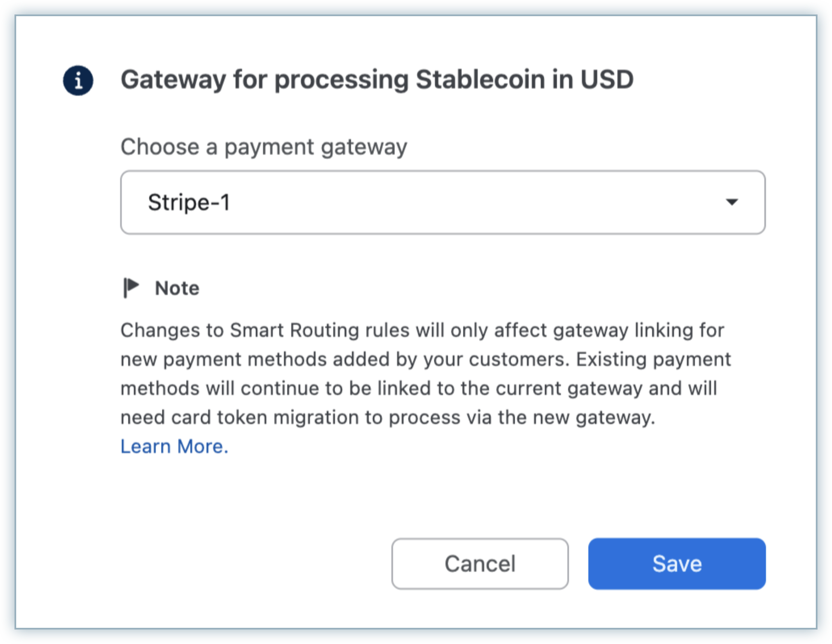832x644 pixels.
Task: Click the flag icon next to Note
Action: point(130,287)
